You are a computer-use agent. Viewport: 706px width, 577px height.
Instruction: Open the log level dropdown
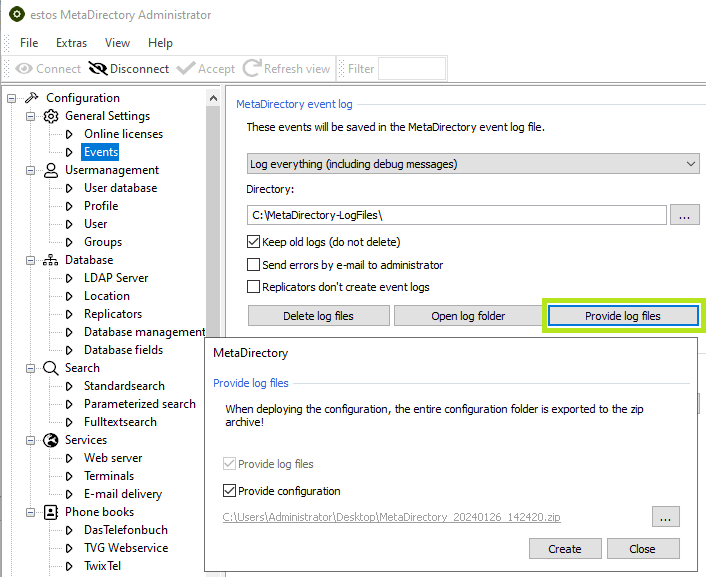(473, 164)
